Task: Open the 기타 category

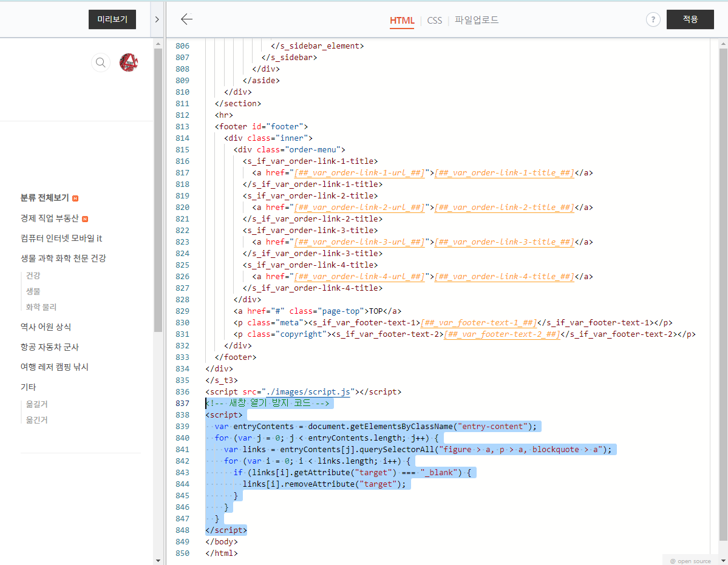Action: click(28, 387)
